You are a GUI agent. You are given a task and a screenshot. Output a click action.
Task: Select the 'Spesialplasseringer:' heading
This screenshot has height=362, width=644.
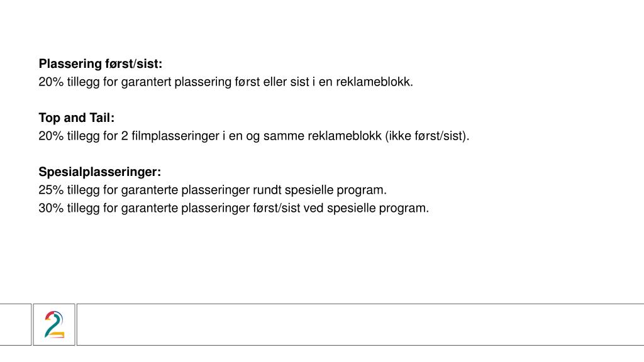[100, 172]
